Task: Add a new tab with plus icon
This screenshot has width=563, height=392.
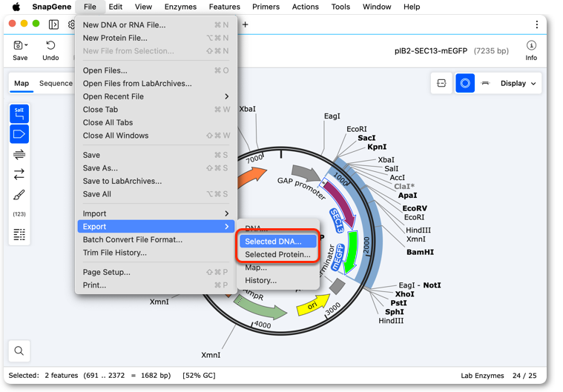Action: [x=246, y=24]
